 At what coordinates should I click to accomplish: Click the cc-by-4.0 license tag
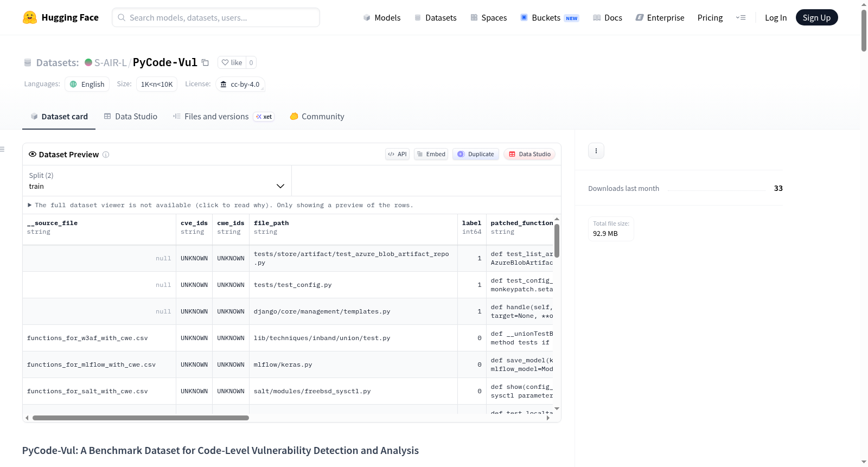pos(240,84)
